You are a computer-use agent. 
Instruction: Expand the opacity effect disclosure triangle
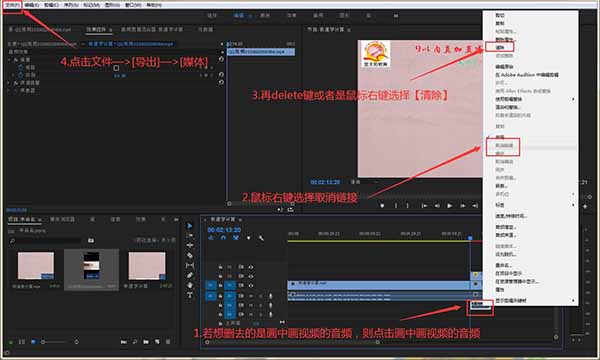[10, 83]
